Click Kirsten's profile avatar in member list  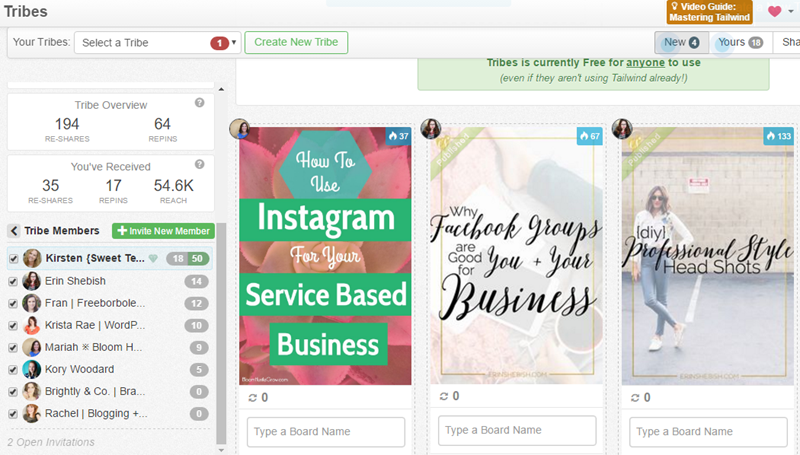[32, 259]
